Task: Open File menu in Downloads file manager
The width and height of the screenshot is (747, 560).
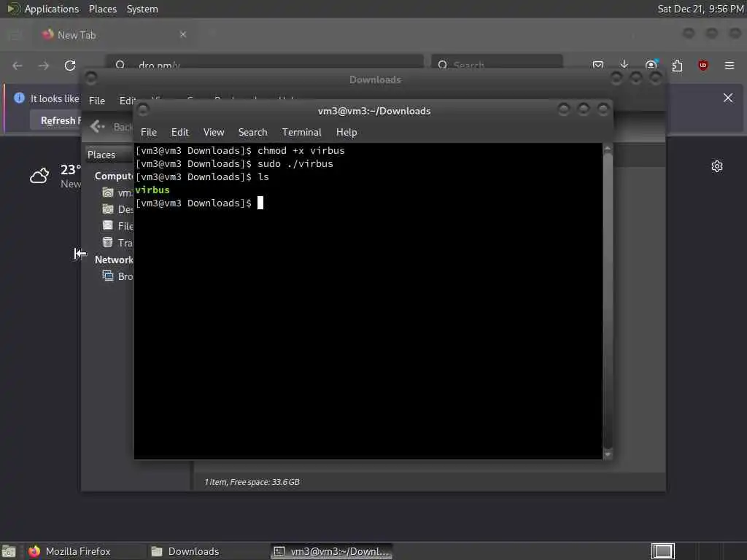Action: point(97,101)
